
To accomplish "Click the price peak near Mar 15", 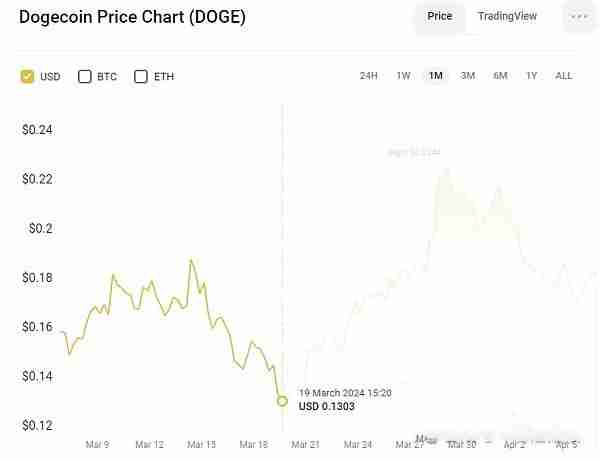I will (191, 261).
